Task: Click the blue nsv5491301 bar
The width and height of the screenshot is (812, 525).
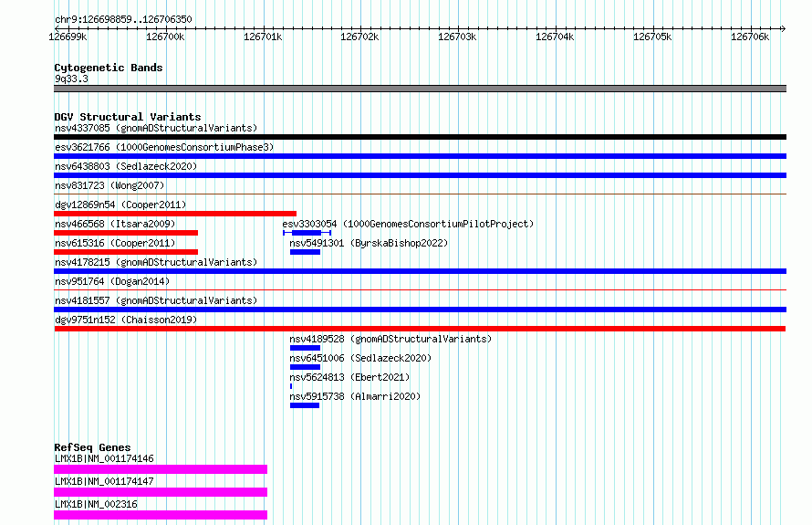Action: (305, 252)
